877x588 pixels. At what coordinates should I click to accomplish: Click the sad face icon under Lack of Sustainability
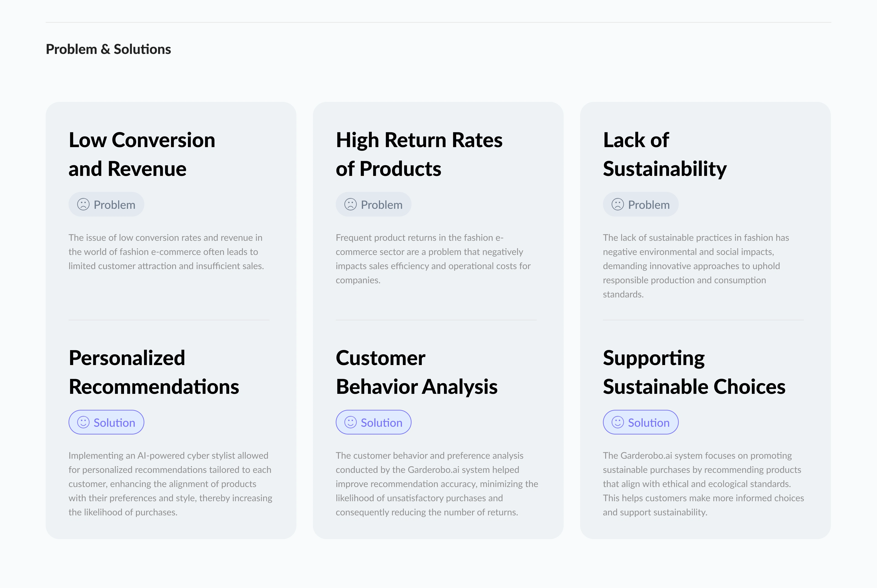tap(618, 204)
